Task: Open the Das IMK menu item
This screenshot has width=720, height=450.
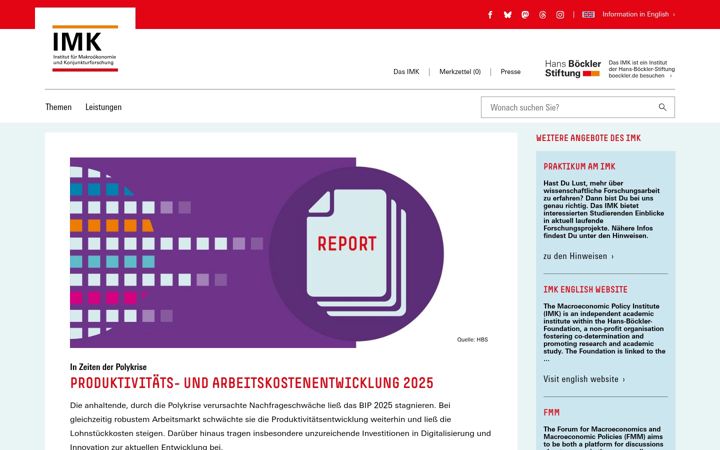Action: pos(406,72)
